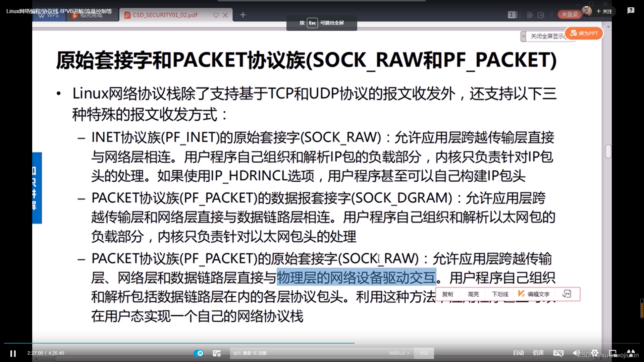Enter picture-in-picture mode
Screen dimensions: 644x362
[x=613, y=353]
